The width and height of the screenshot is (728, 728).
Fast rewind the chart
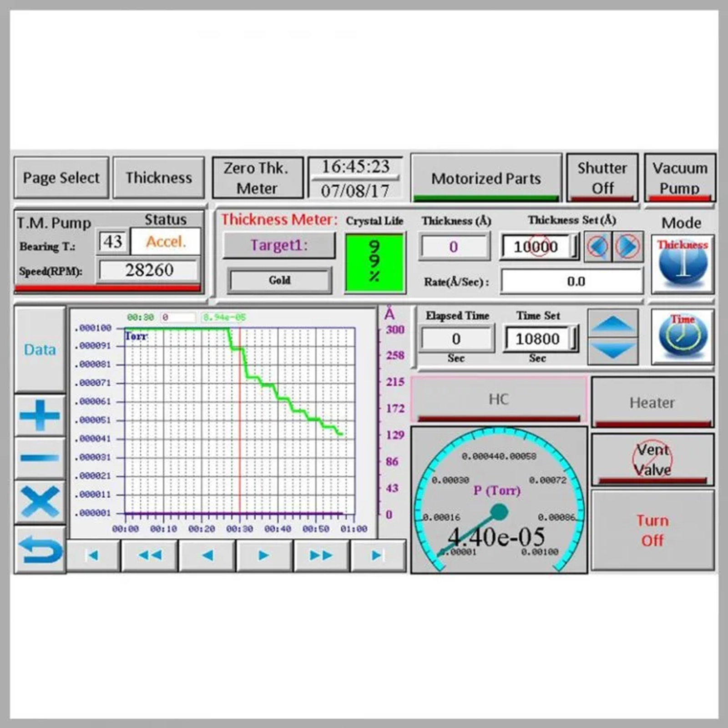[x=150, y=555]
